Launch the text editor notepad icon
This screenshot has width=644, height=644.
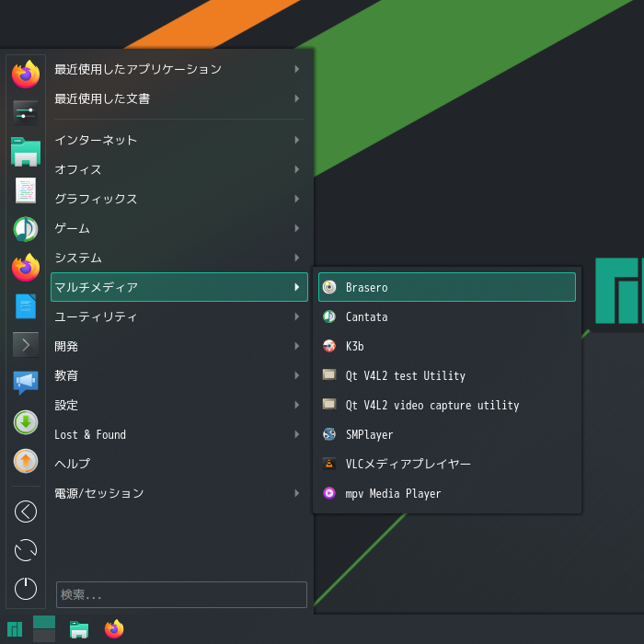point(26,190)
